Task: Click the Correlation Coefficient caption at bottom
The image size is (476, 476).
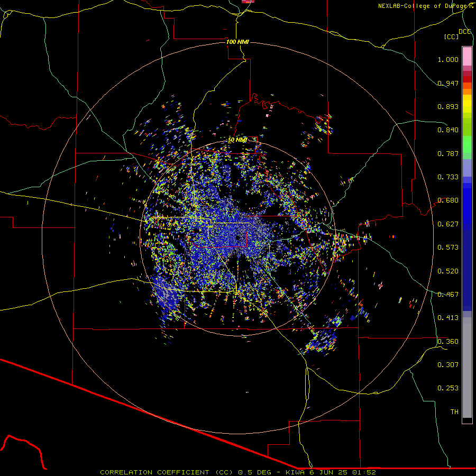Action: [238, 472]
